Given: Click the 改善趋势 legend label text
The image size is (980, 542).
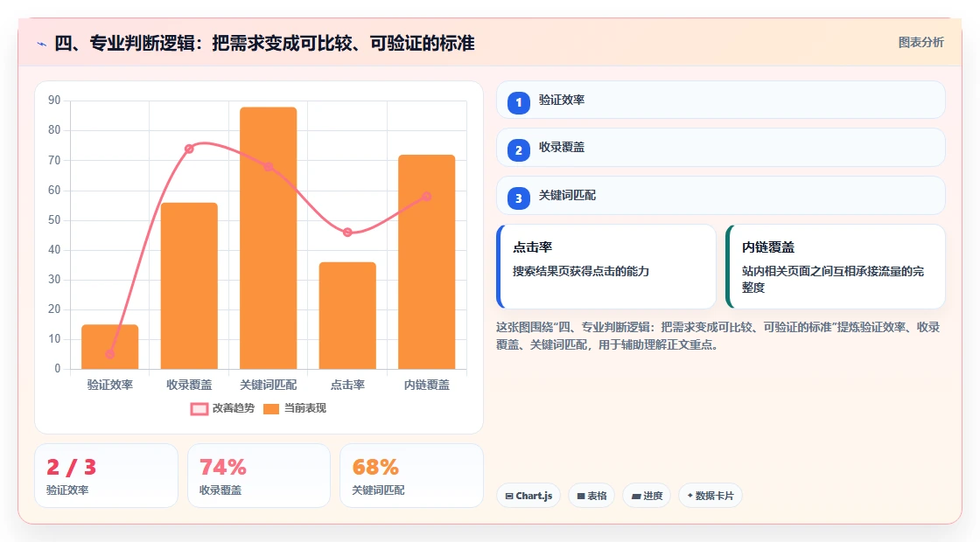Looking at the screenshot, I should (233, 408).
